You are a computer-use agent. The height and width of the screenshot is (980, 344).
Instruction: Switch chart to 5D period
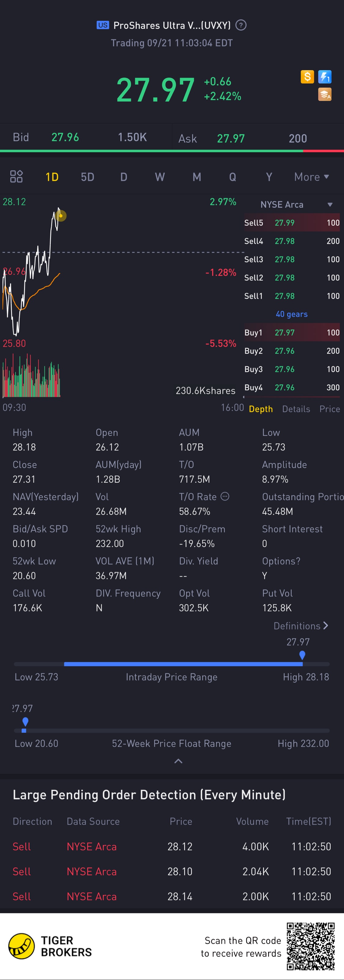point(87,177)
